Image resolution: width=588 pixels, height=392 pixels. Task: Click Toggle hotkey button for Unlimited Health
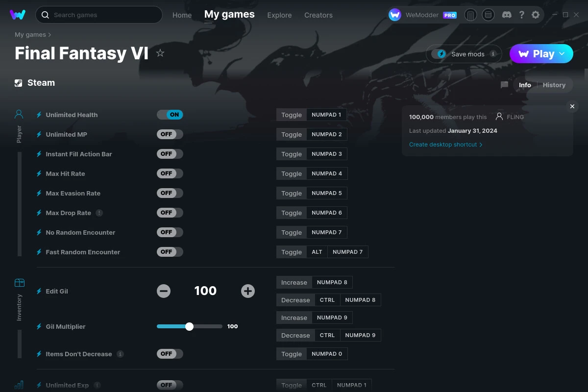tap(292, 115)
